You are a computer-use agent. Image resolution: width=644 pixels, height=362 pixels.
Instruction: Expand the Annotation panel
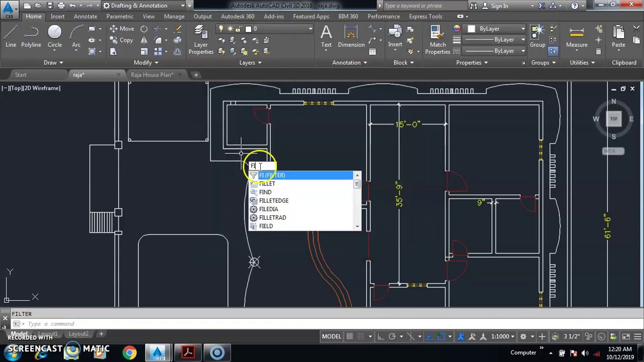pos(350,62)
